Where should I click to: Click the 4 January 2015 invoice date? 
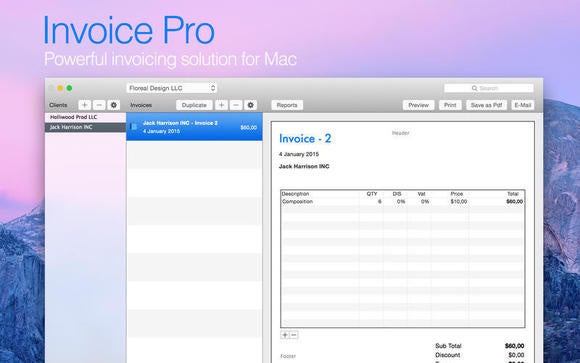(299, 154)
